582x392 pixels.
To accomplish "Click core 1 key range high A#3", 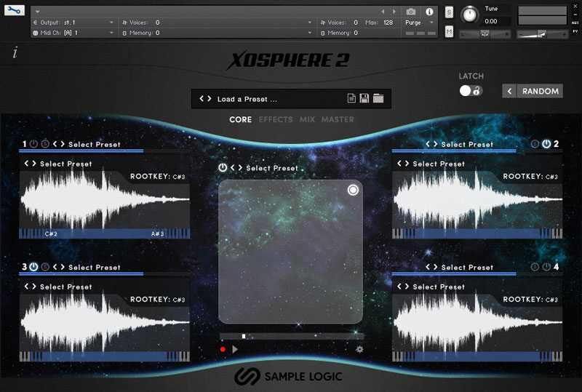I will 157,234.
